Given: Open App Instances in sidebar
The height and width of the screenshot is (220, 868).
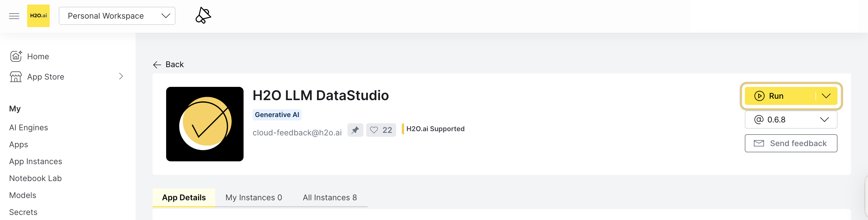Looking at the screenshot, I should [36, 161].
